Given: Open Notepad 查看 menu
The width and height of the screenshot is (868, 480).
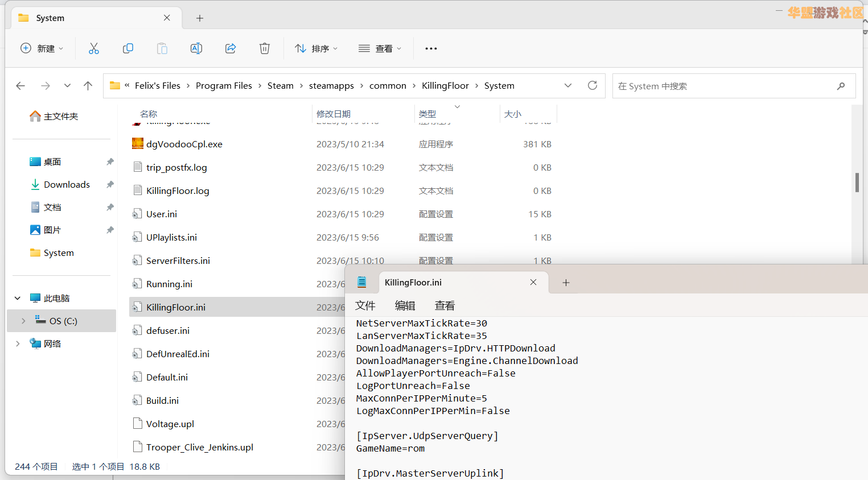Looking at the screenshot, I should pos(445,305).
